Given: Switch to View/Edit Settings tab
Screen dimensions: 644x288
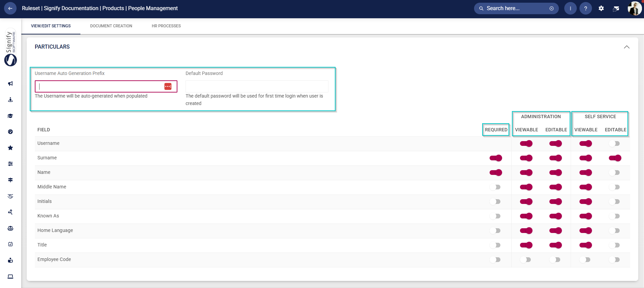Looking at the screenshot, I should (x=51, y=26).
